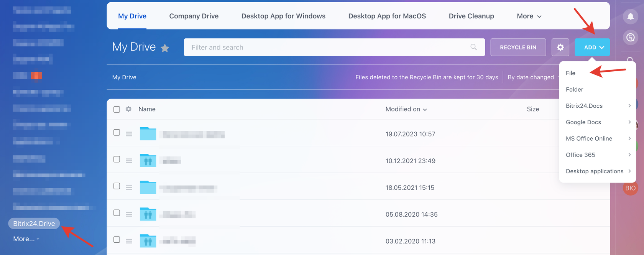
Task: Expand More... in left sidebar
Action: click(26, 239)
